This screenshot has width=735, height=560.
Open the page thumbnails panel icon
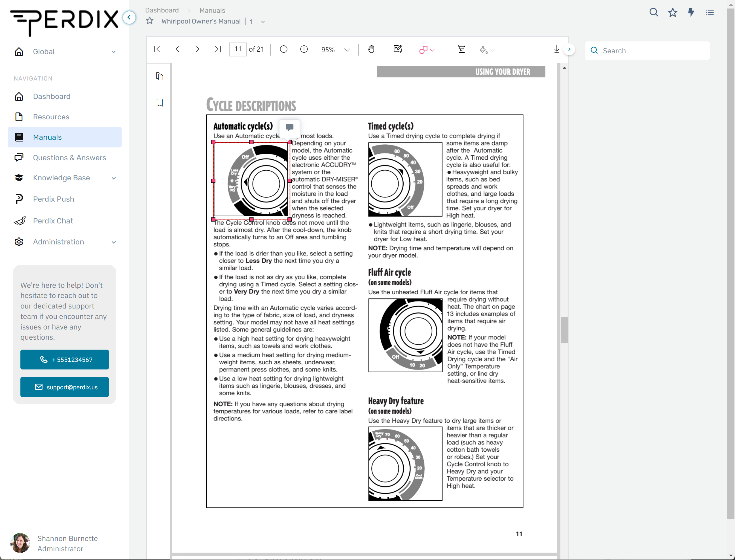pyautogui.click(x=160, y=76)
